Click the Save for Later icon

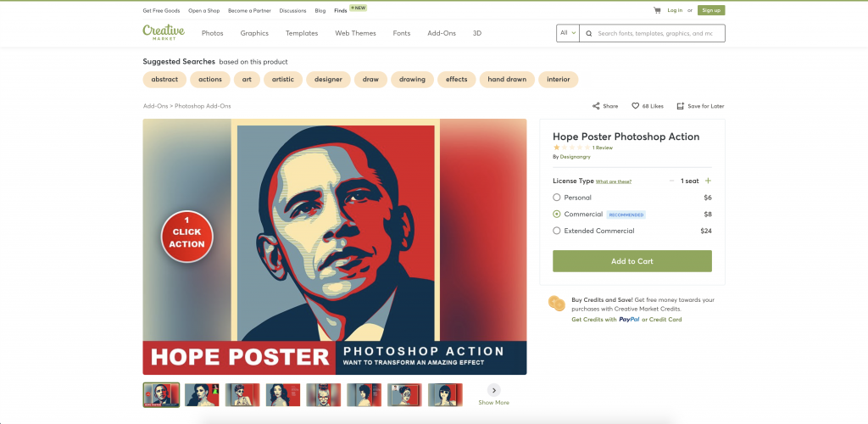point(681,106)
